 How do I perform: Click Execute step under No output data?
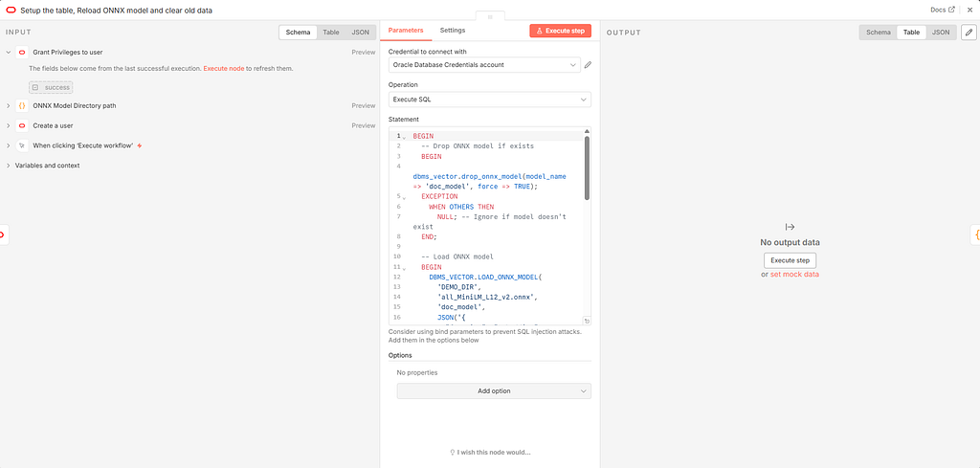[x=790, y=260]
